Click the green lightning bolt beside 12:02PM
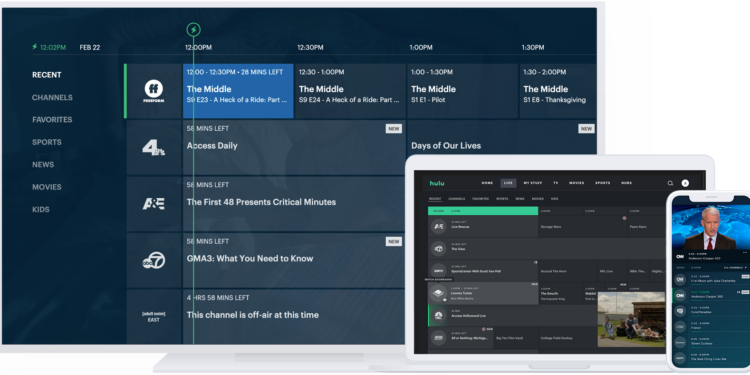Screen dimensions: 750x375 34,47
